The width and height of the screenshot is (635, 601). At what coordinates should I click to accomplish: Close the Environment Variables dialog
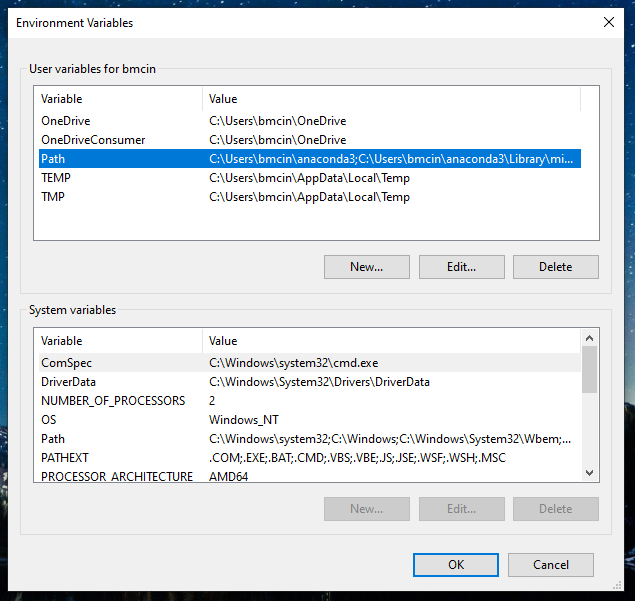tap(608, 22)
